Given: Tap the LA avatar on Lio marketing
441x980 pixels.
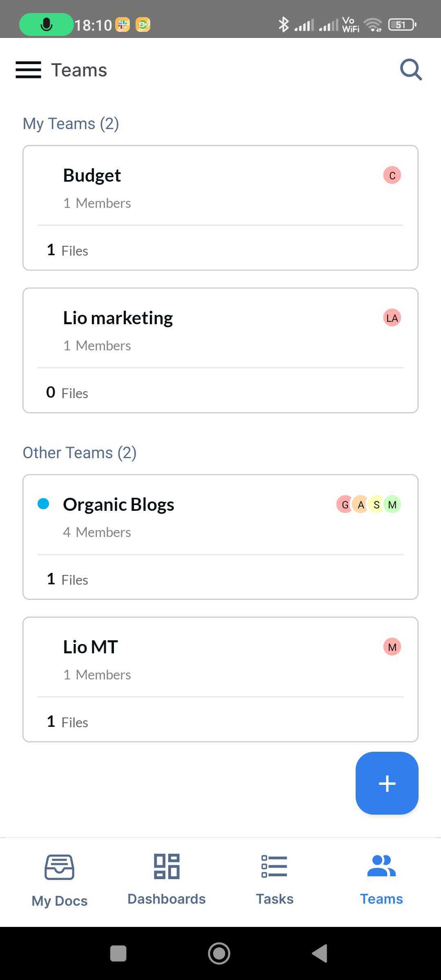Looking at the screenshot, I should (x=392, y=318).
